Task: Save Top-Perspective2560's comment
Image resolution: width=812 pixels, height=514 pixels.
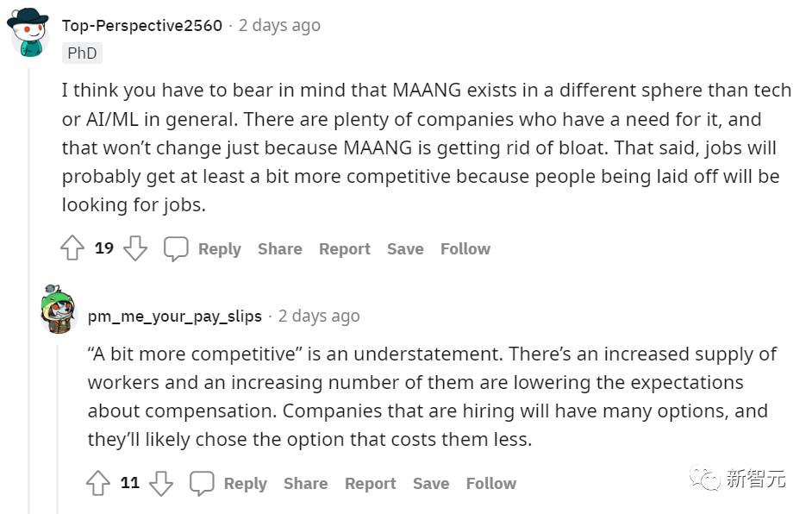Action: coord(405,249)
